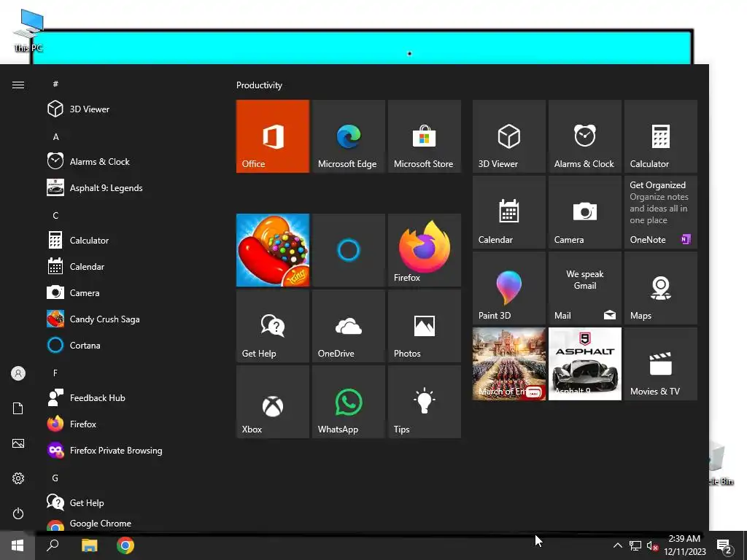
Task: Select Camera in the app list
Action: tap(128, 293)
